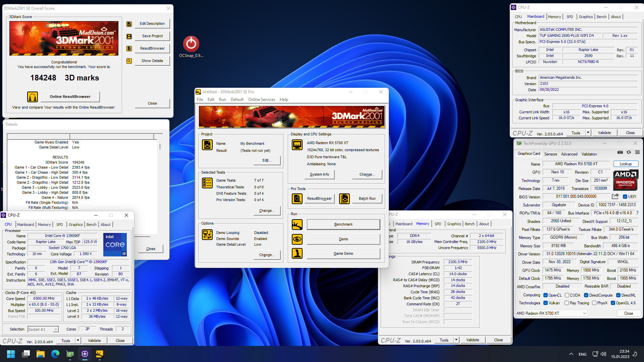This screenshot has width=644, height=362.
Task: Open Task View on taskbar
Action: point(26,354)
